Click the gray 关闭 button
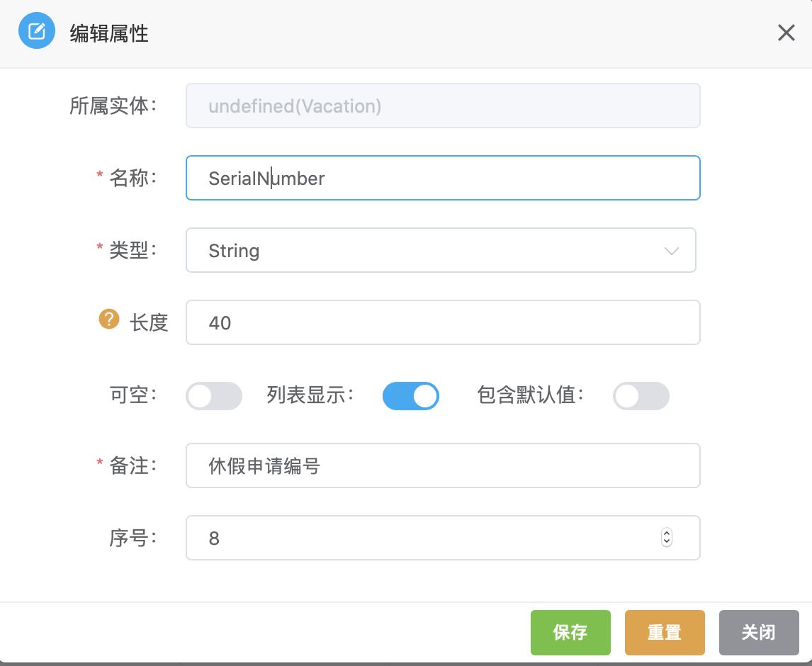The width and height of the screenshot is (812, 666). pyautogui.click(x=758, y=632)
